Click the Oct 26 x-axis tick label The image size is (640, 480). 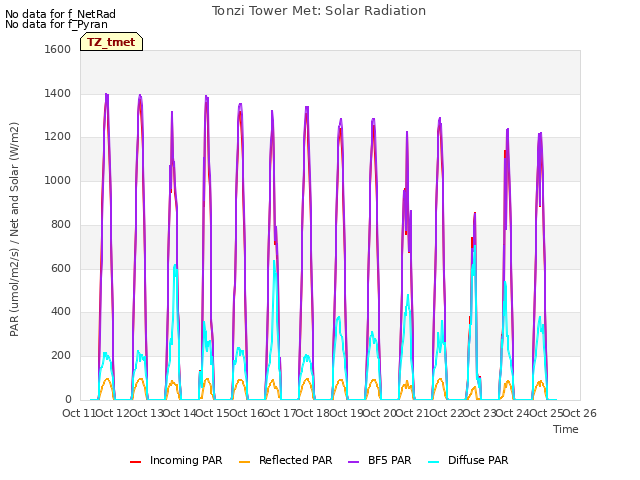[x=580, y=413]
